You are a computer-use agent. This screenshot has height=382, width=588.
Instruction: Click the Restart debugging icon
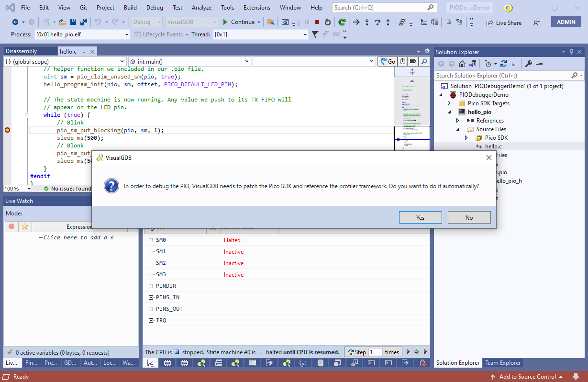coord(327,22)
